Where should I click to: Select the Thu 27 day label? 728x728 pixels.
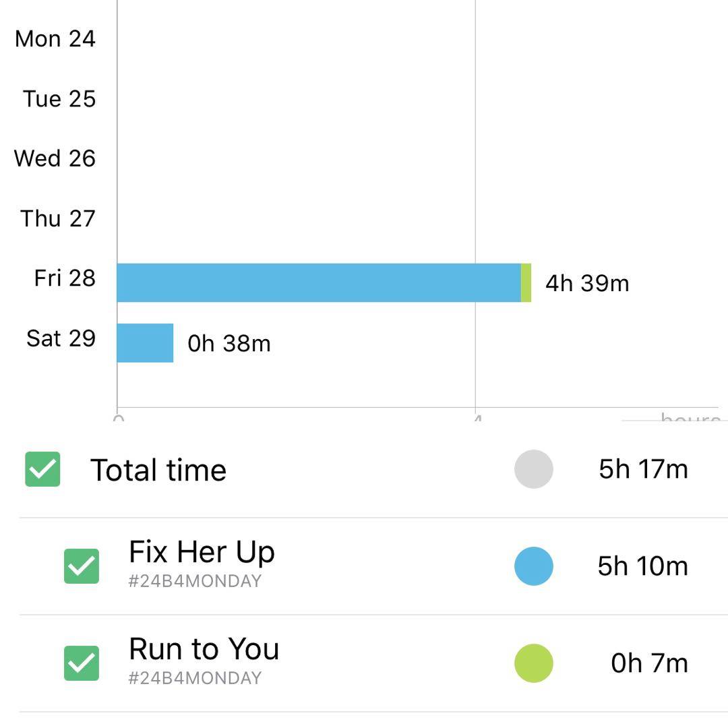click(58, 218)
